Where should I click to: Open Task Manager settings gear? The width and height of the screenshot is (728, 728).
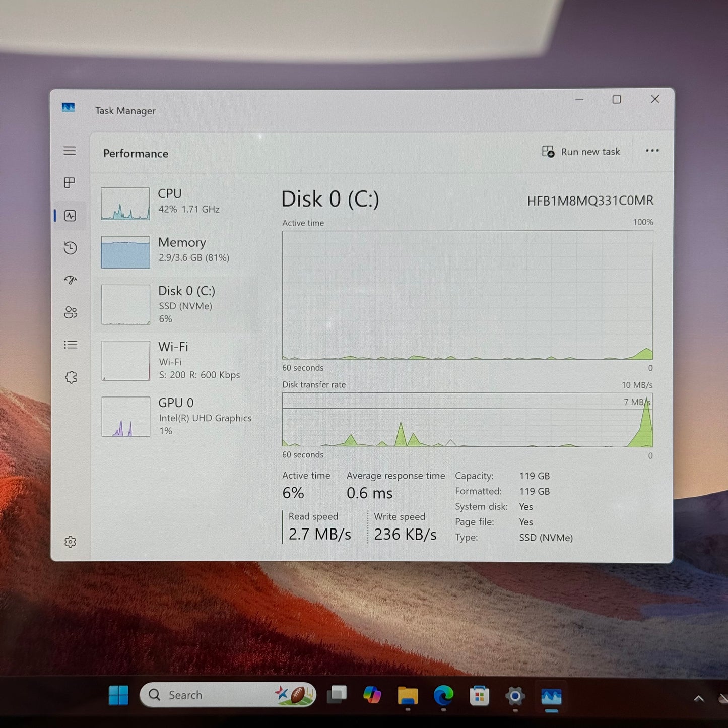[71, 542]
